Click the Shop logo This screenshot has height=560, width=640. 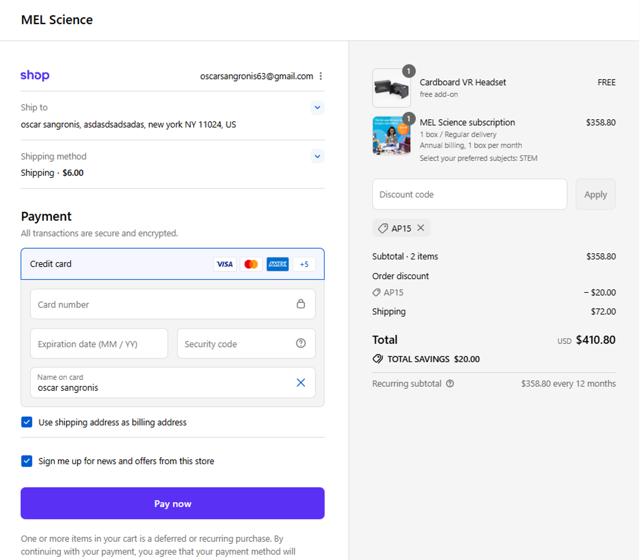pos(35,76)
